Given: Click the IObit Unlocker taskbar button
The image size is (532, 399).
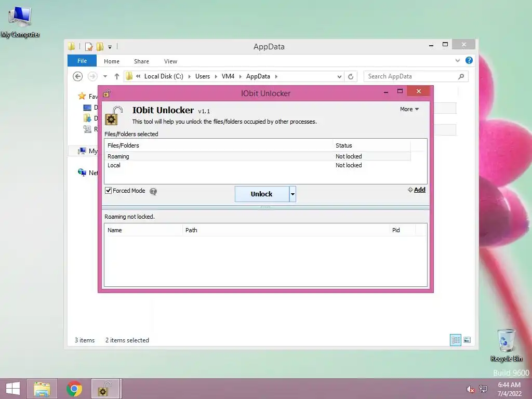Looking at the screenshot, I should coord(105,389).
